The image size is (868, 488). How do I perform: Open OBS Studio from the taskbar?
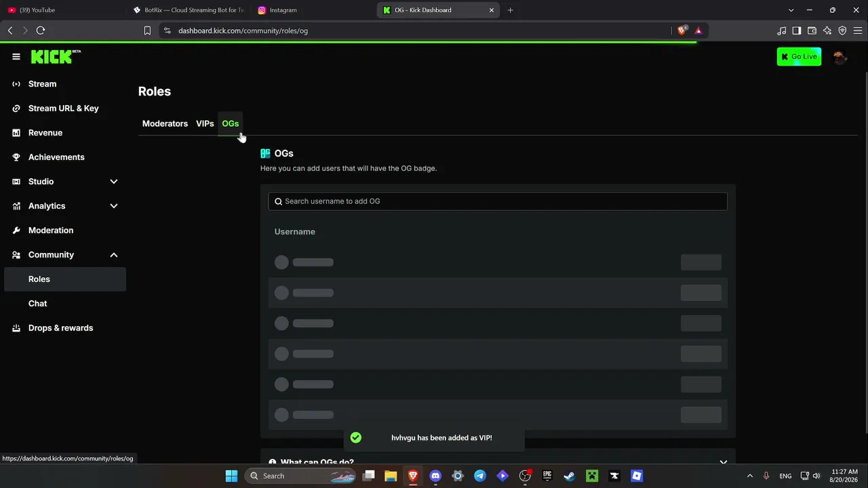coord(525,476)
